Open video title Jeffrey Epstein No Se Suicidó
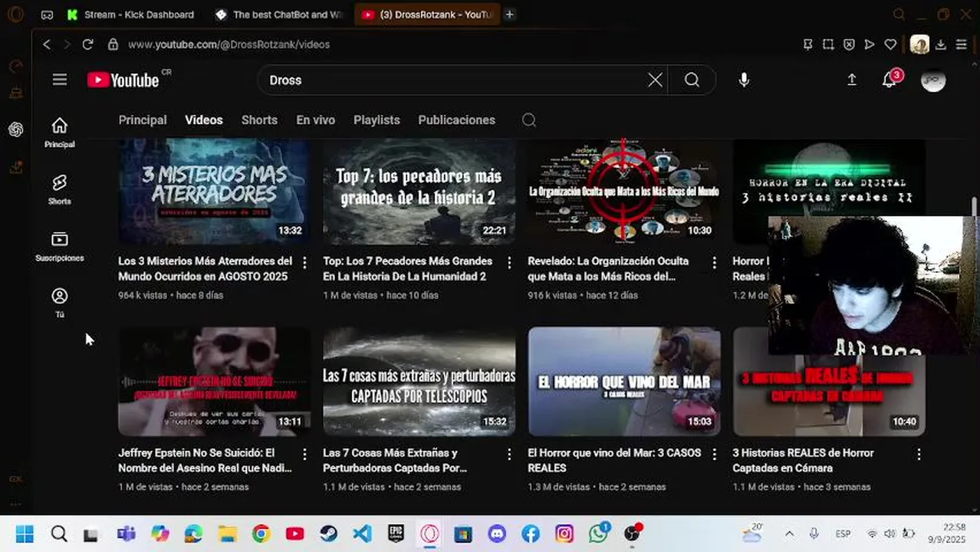 click(205, 460)
